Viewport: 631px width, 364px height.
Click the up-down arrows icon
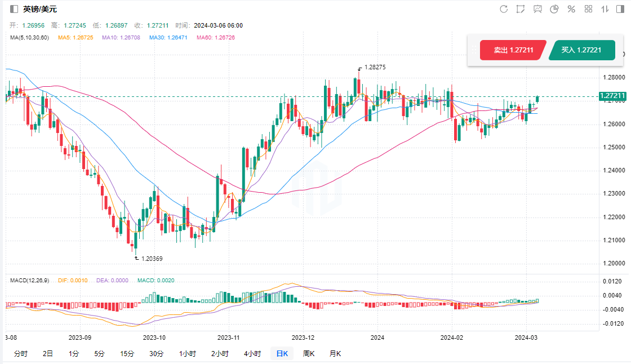[605, 9]
